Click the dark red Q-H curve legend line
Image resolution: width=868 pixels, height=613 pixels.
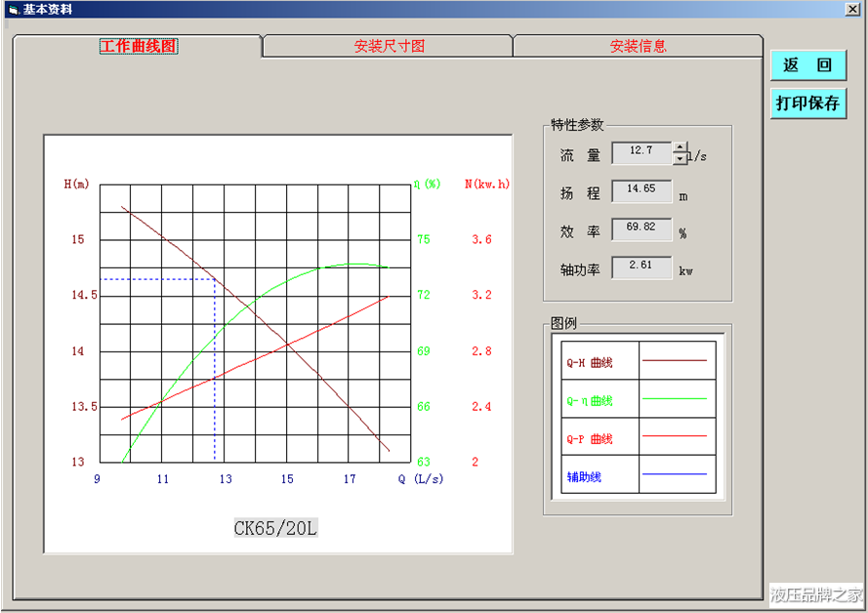[x=674, y=360]
